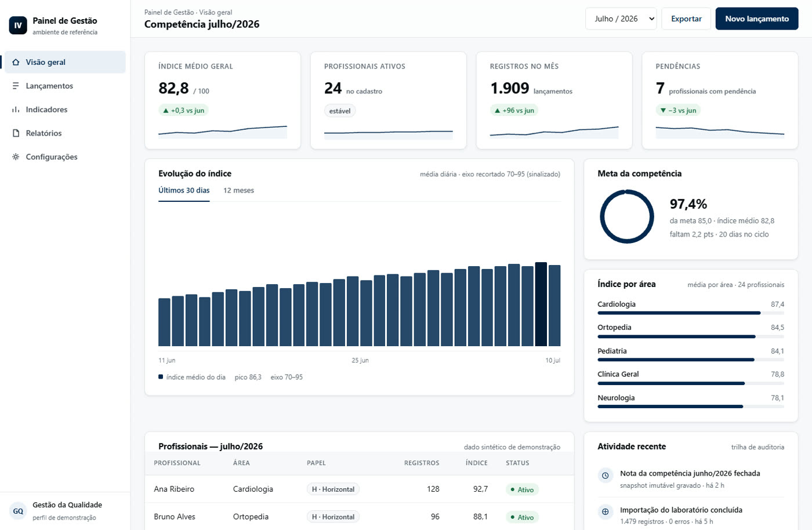The height and width of the screenshot is (530, 812).
Task: Go to Lançamentos in the sidebar
Action: [65, 86]
